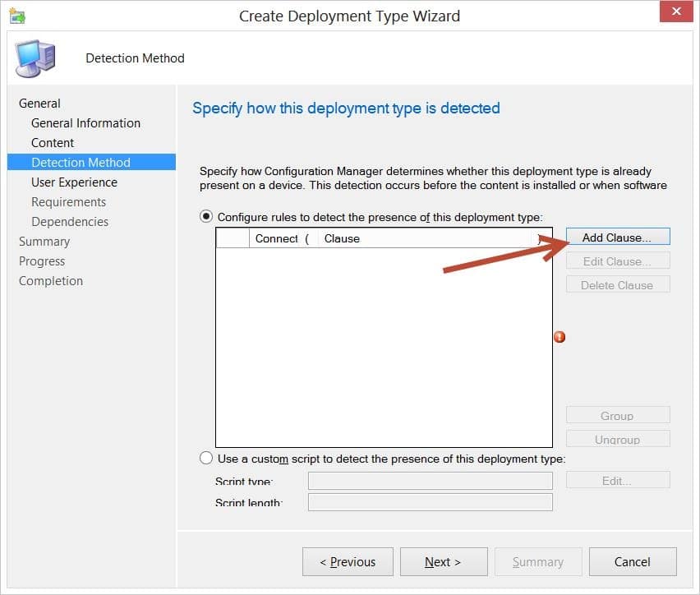Click the computer icon in the header
The image size is (700, 595).
click(35, 58)
